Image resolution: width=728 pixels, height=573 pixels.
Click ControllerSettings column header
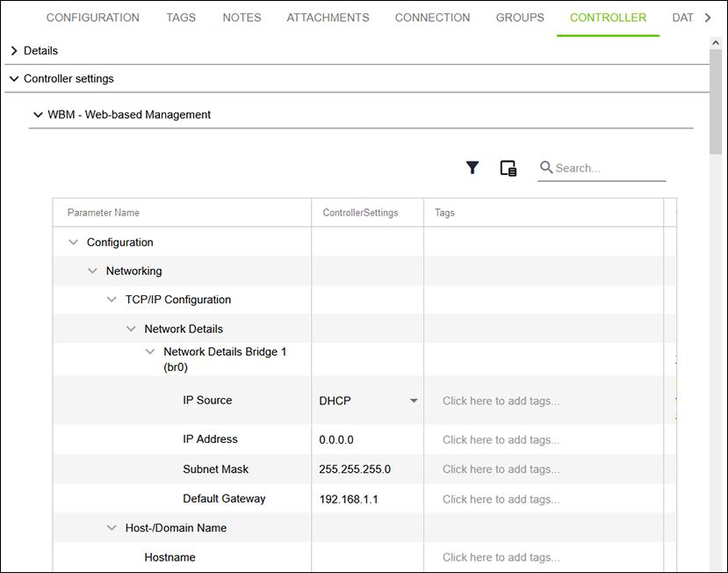point(360,213)
